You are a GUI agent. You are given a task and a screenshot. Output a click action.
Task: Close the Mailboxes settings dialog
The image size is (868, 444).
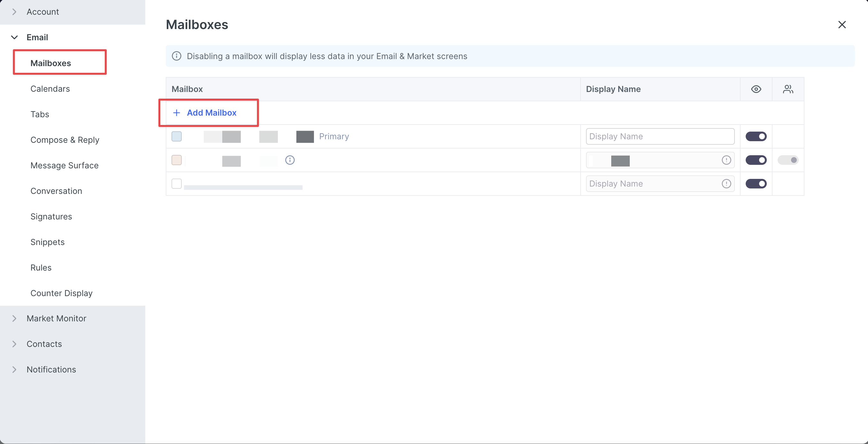click(x=842, y=25)
